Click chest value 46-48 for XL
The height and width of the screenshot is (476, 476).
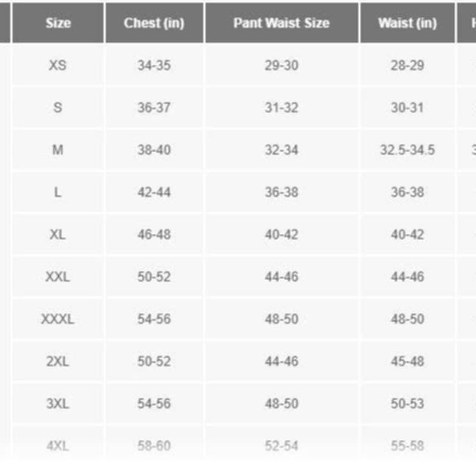[154, 234]
